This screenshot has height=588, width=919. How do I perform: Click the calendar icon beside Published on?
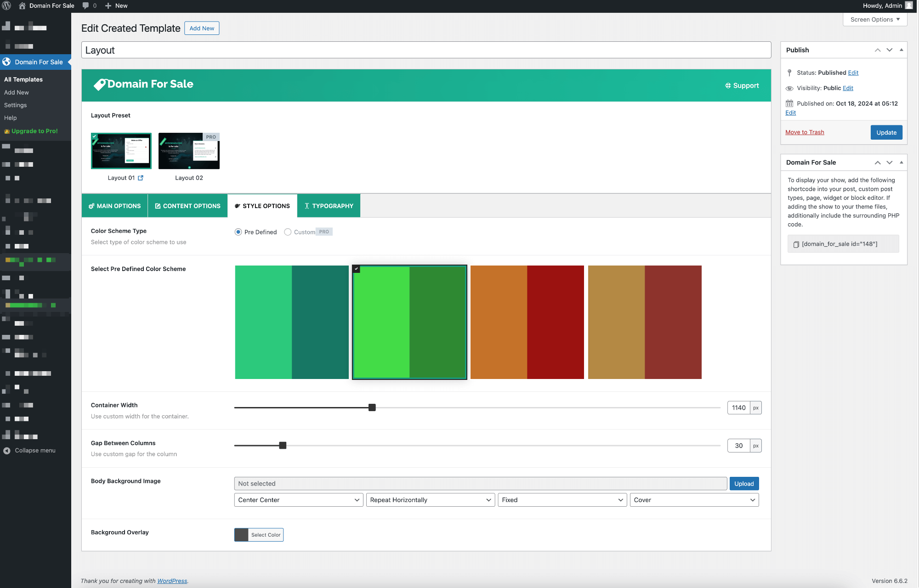[x=789, y=103]
